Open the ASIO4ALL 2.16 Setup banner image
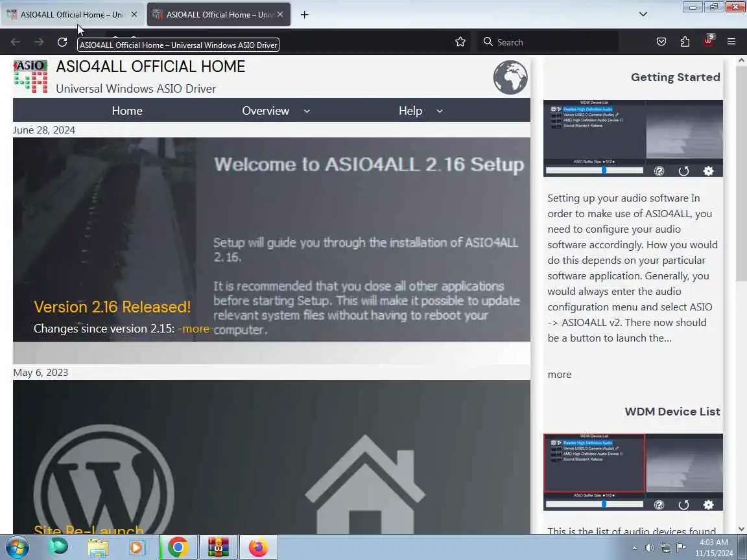Viewport: 747px width, 560px height. pyautogui.click(x=272, y=240)
